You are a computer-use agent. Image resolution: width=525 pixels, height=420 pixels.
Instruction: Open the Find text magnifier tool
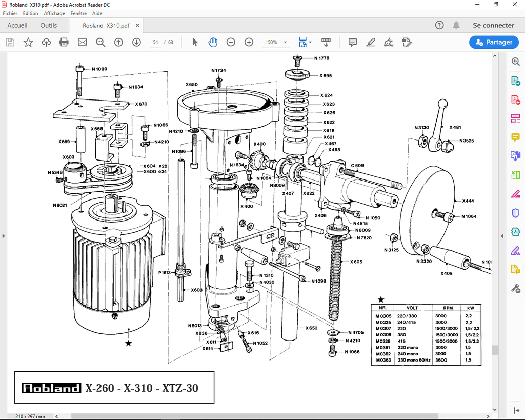[100, 42]
